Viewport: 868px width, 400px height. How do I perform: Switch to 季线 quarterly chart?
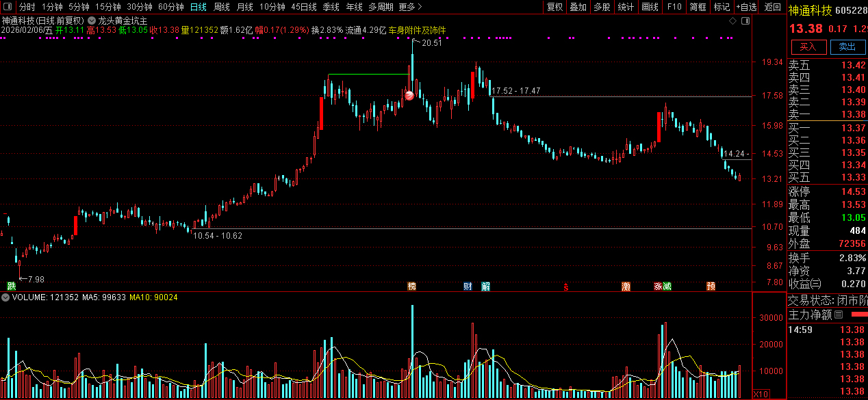[x=331, y=7]
